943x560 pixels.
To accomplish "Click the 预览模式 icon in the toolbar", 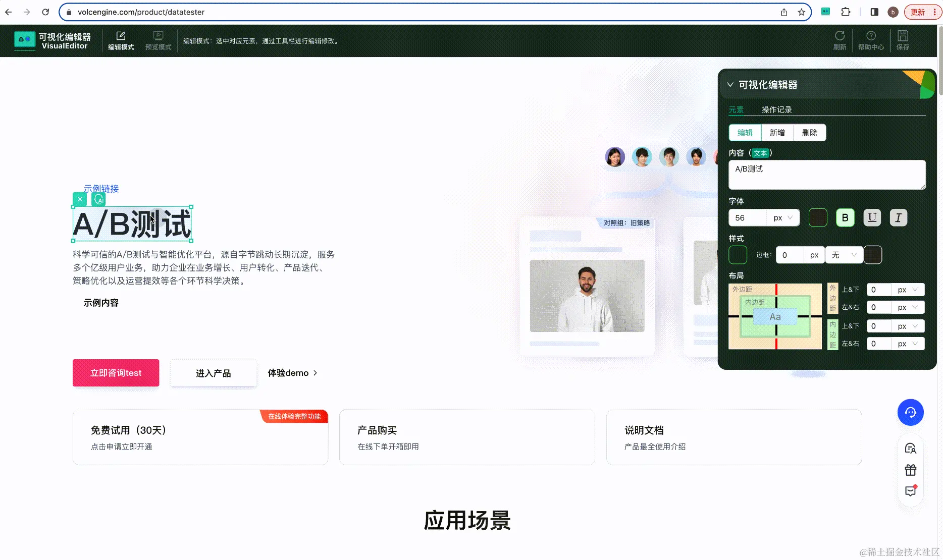I will pyautogui.click(x=158, y=35).
